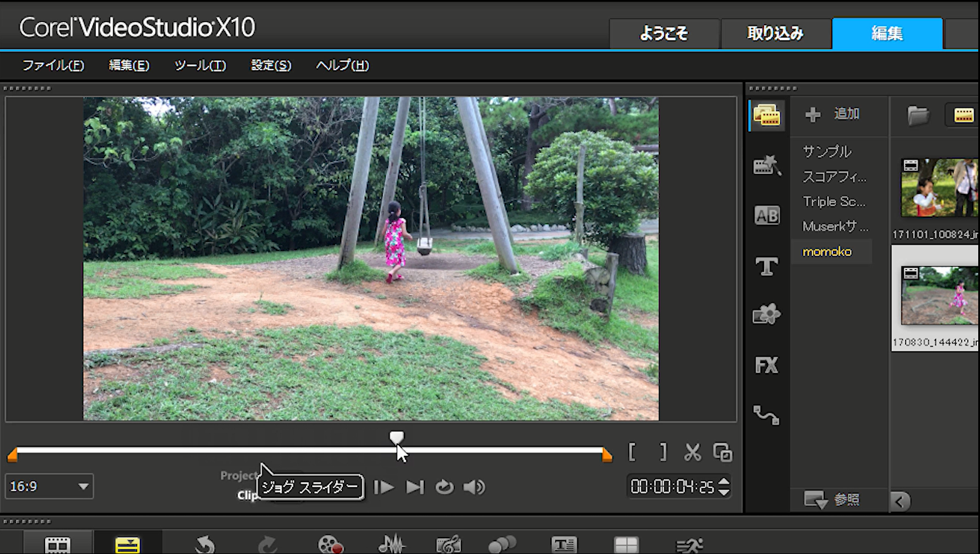Viewport: 980px width, 554px height.
Task: Select the サンプル library folder
Action: point(827,152)
